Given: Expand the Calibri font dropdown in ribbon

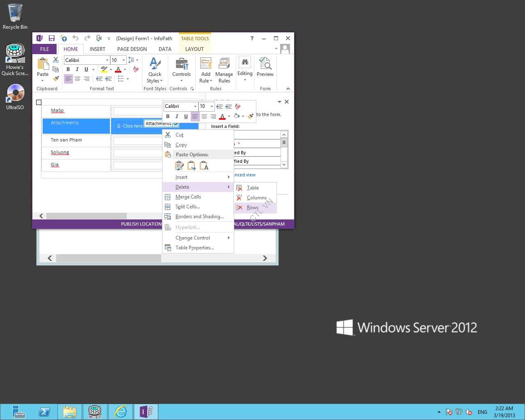Looking at the screenshot, I should click(x=107, y=60).
